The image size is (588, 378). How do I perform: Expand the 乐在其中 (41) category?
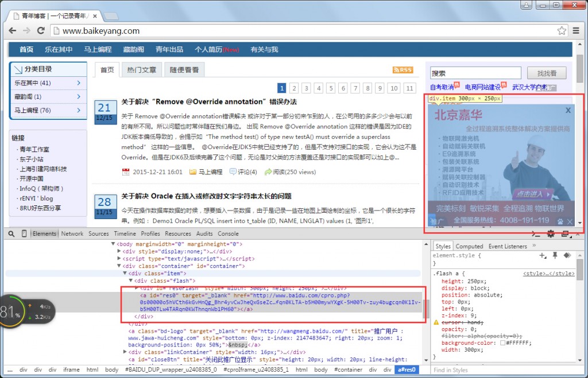(78, 83)
